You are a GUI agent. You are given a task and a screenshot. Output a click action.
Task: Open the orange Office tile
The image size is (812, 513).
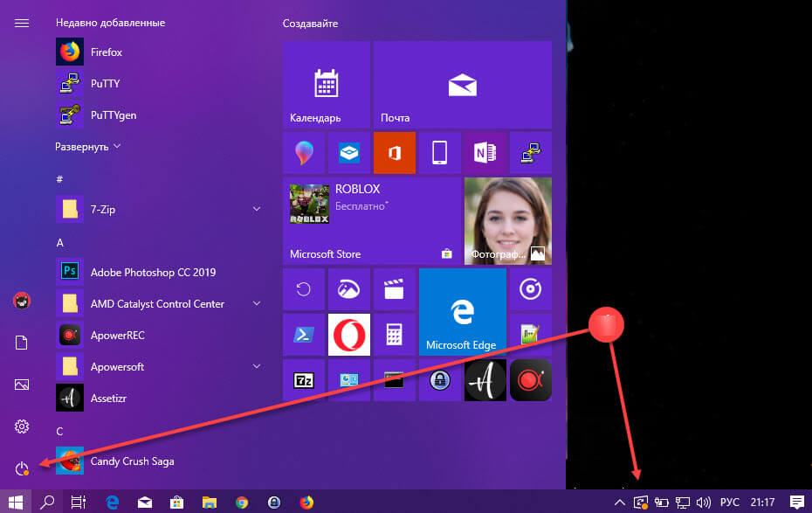click(x=395, y=153)
